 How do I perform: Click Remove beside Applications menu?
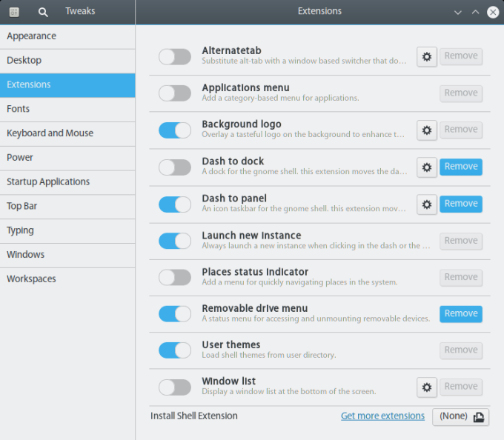[461, 93]
